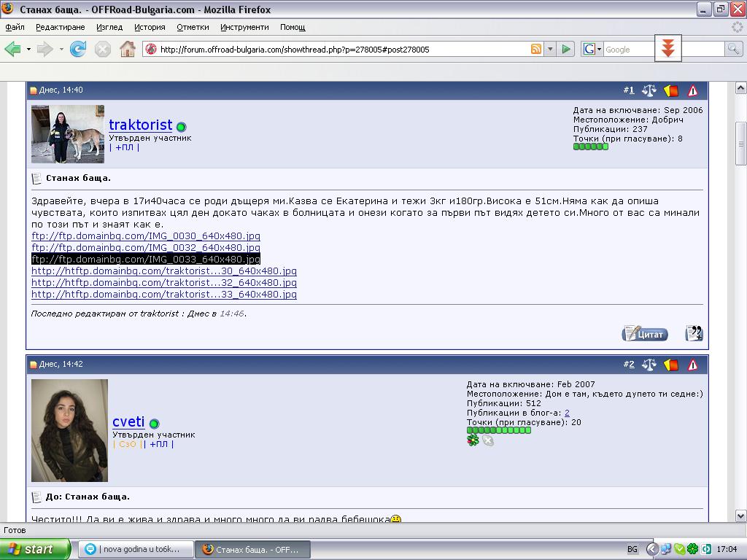This screenshot has height=560, width=747.
Task: Report post #2 with warning triangle
Action: click(693, 365)
